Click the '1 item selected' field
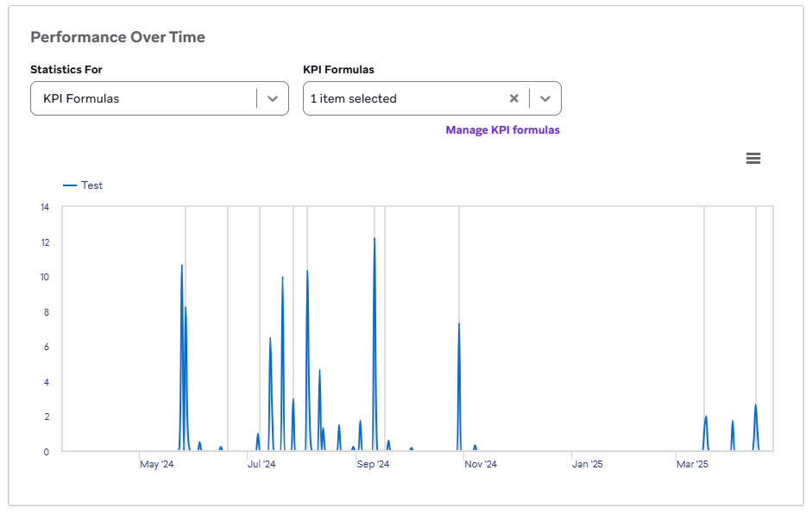Screen dimensions: 812x514 [x=432, y=98]
